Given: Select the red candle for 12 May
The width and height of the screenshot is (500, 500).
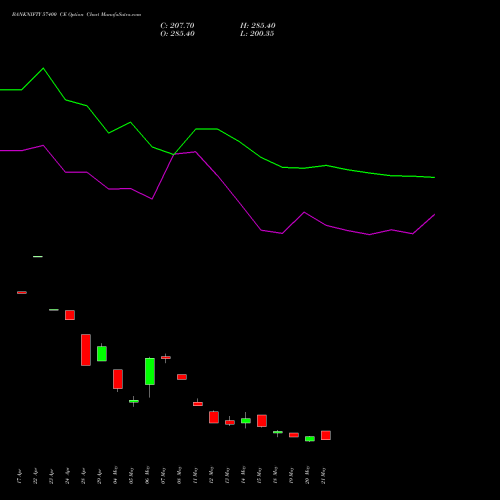Looking at the screenshot, I should click(x=214, y=417).
